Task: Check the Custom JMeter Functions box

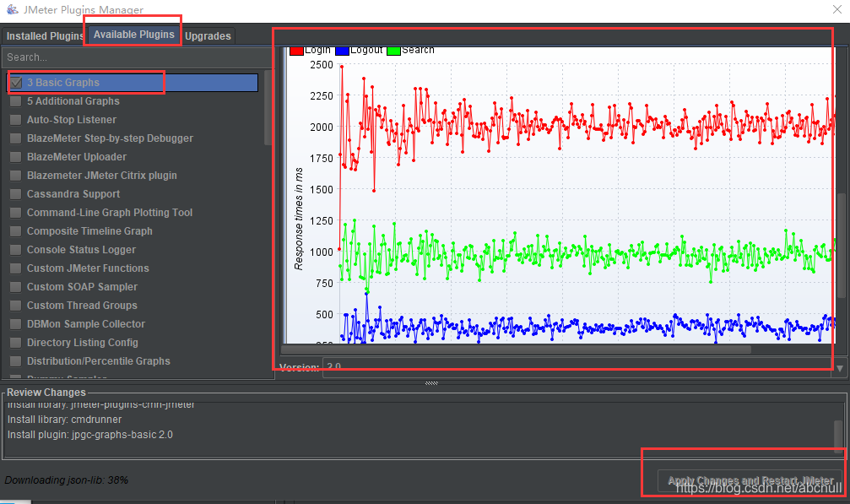Action: click(16, 268)
